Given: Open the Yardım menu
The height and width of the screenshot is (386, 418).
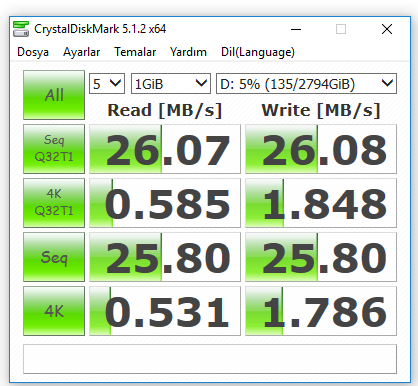Looking at the screenshot, I should pyautogui.click(x=188, y=52).
